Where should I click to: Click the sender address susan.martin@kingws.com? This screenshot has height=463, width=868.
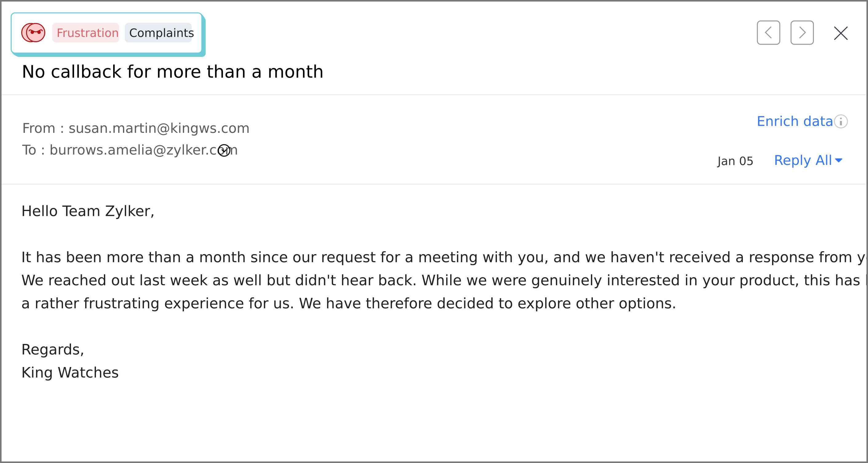[x=159, y=128]
